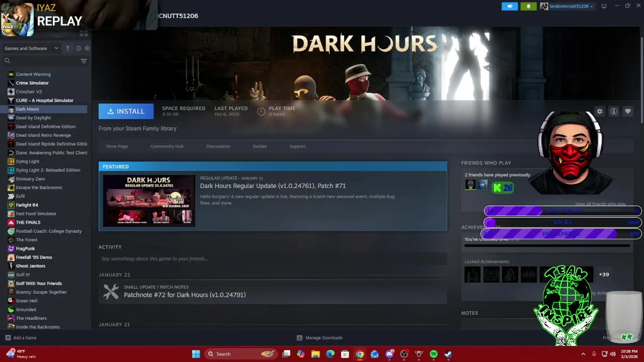Show the +39 more locked achievements
This screenshot has height=362, width=644.
604,275
